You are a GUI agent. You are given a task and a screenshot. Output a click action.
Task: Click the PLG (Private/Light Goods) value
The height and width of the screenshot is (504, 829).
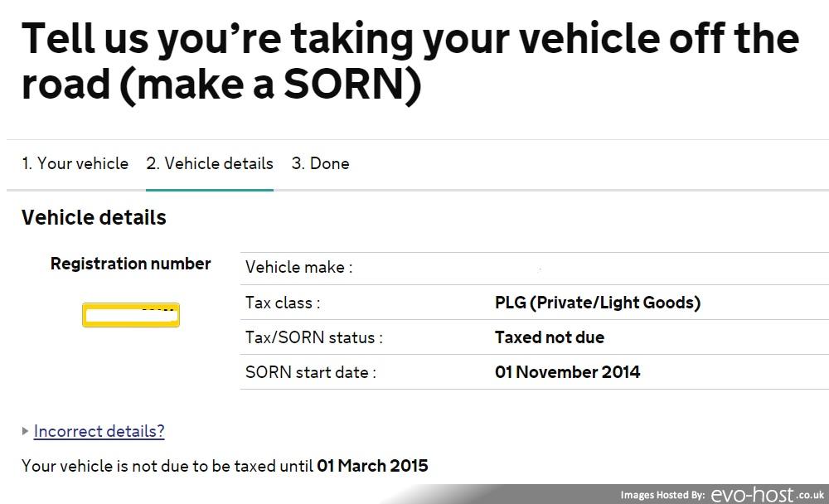pos(598,303)
